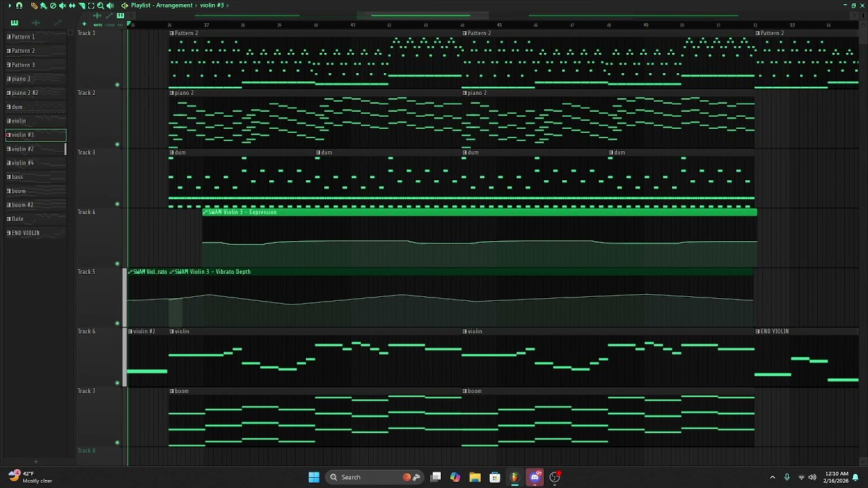Open the SWAM Violin 3 Expression clip menu
Image resolution: width=868 pixels, height=488 pixels.
click(x=205, y=212)
